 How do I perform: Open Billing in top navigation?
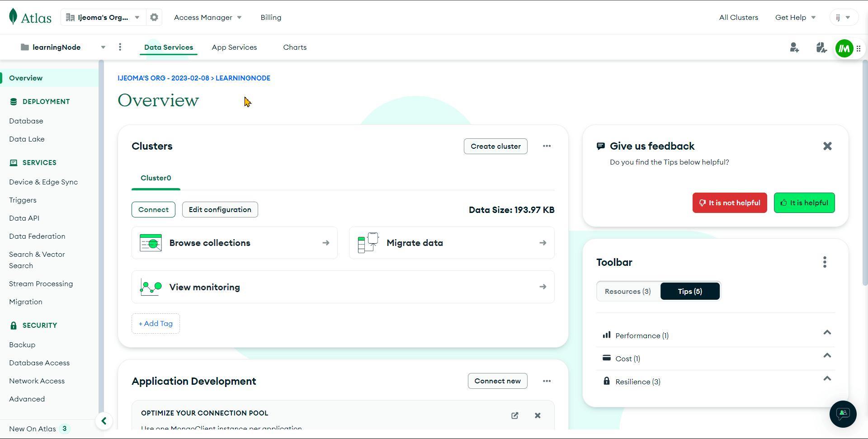point(271,17)
